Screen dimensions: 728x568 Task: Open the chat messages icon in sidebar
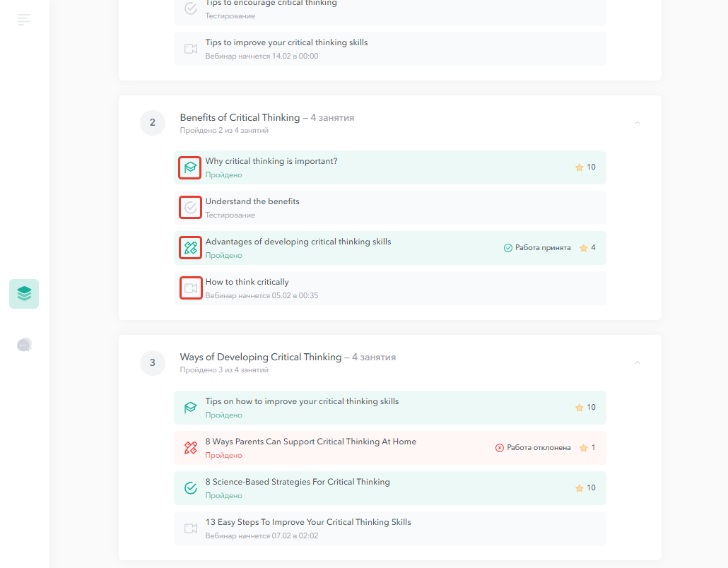(x=24, y=345)
